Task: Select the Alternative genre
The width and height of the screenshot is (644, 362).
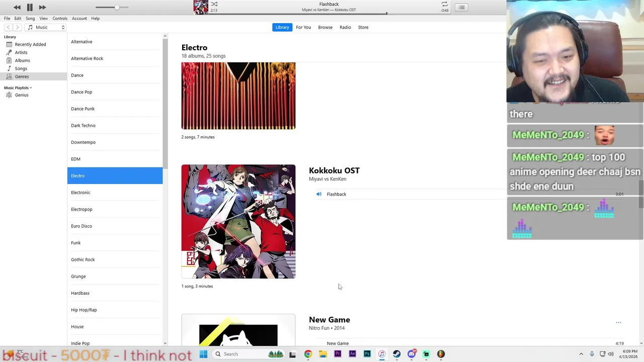Action: coord(115,42)
